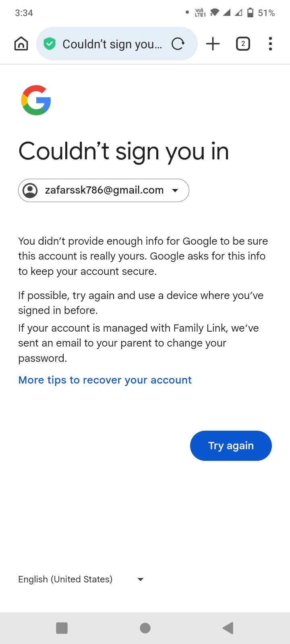Reload the page with refresh icon
The height and width of the screenshot is (644, 290).
pos(178,44)
